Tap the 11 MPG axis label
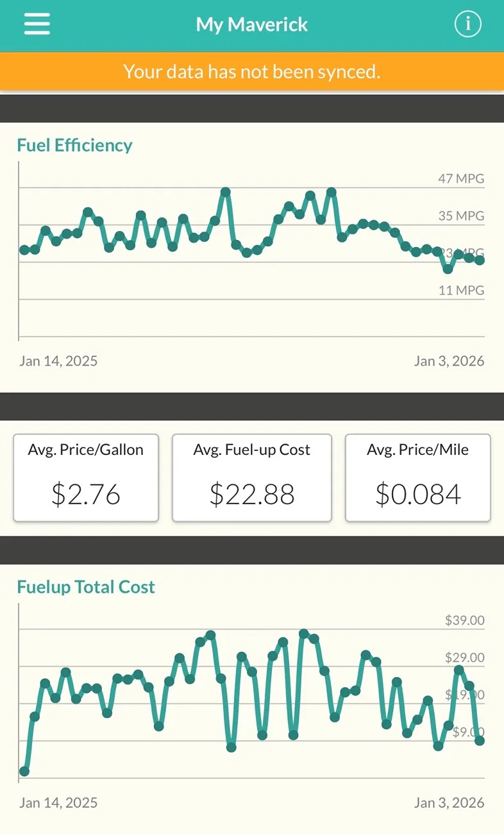The image size is (504, 834). (461, 290)
